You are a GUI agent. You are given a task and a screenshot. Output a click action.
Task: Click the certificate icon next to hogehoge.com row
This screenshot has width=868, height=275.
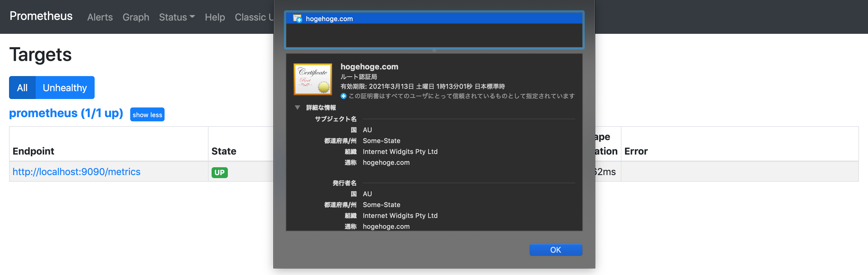(297, 18)
